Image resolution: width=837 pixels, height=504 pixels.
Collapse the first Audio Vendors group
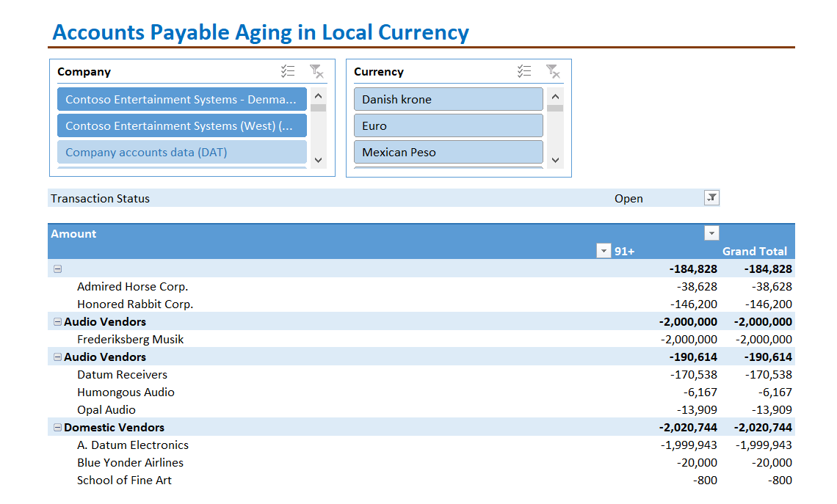point(57,321)
